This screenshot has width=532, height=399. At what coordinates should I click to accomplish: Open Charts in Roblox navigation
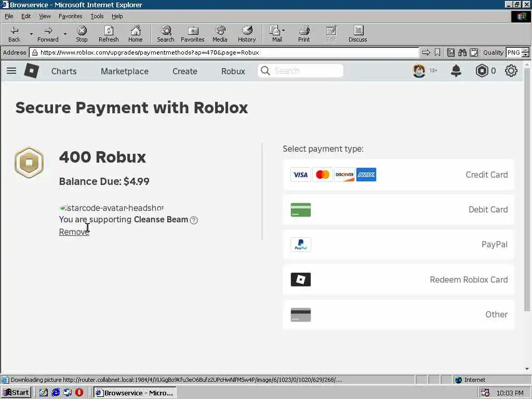(x=64, y=71)
